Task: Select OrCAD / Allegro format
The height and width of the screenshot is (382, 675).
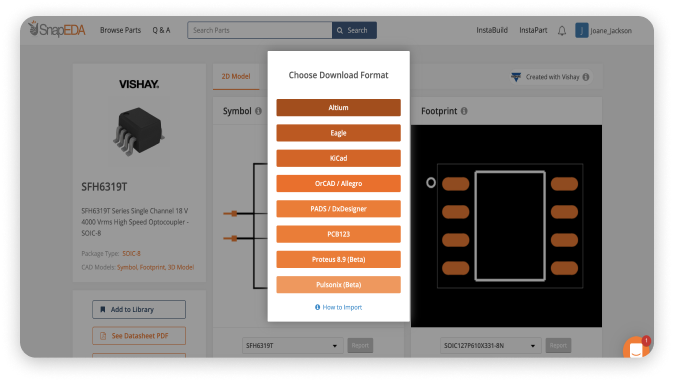Action: 338,183
